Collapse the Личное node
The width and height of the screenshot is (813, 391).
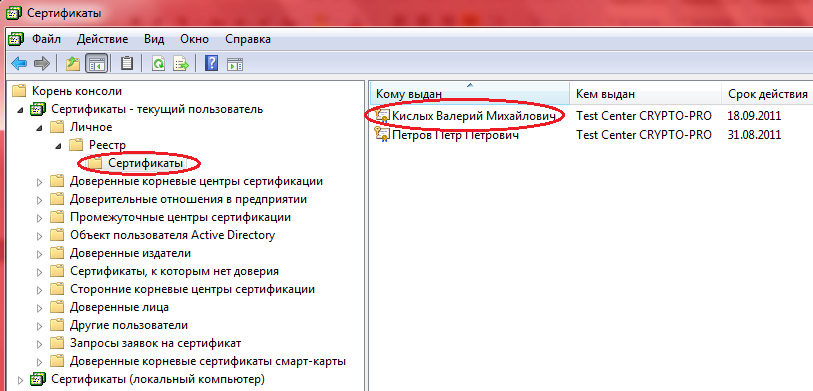pyautogui.click(x=40, y=128)
